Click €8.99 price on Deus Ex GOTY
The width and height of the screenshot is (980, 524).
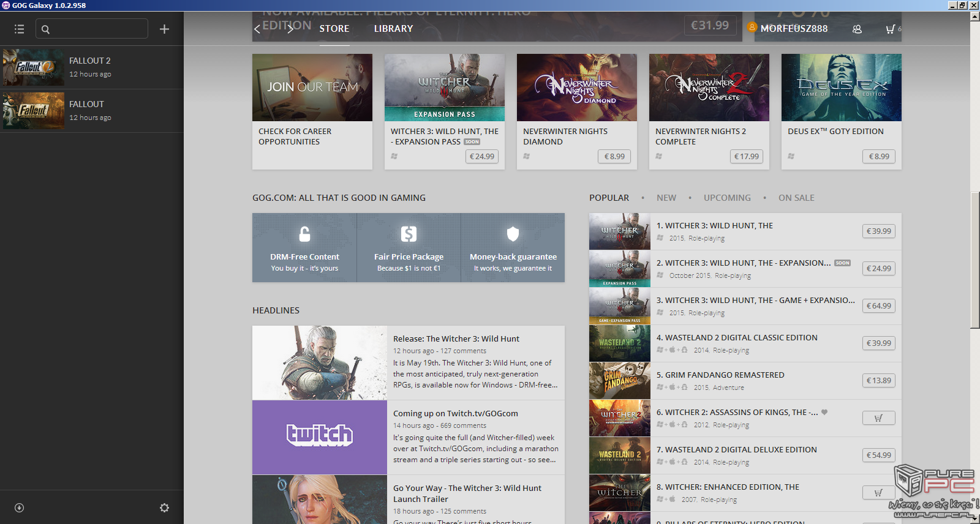pyautogui.click(x=879, y=157)
